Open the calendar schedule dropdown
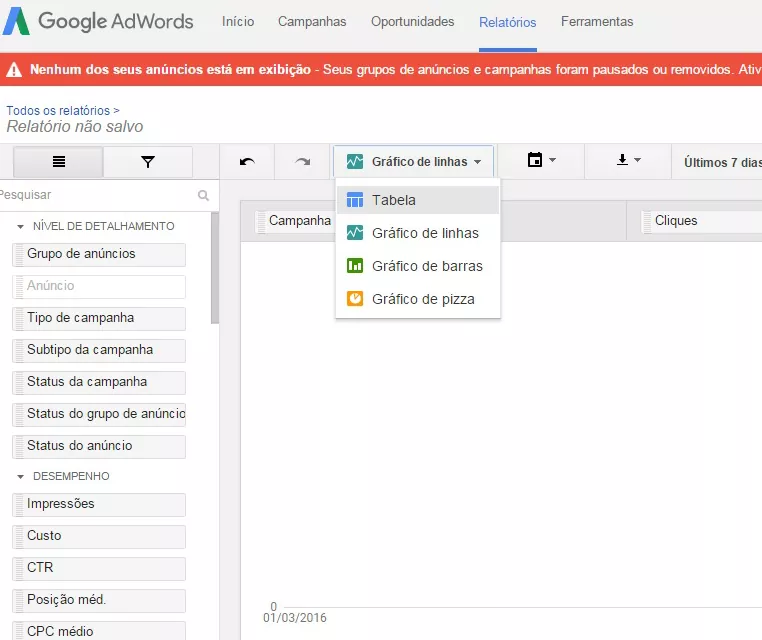This screenshot has height=640, width=762. 541,160
